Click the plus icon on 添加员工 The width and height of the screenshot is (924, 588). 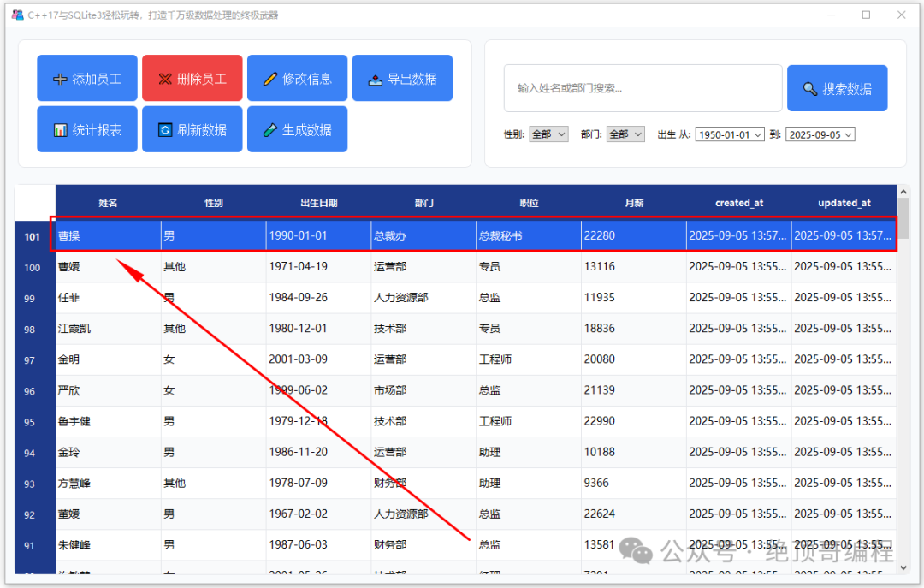[x=60, y=79]
